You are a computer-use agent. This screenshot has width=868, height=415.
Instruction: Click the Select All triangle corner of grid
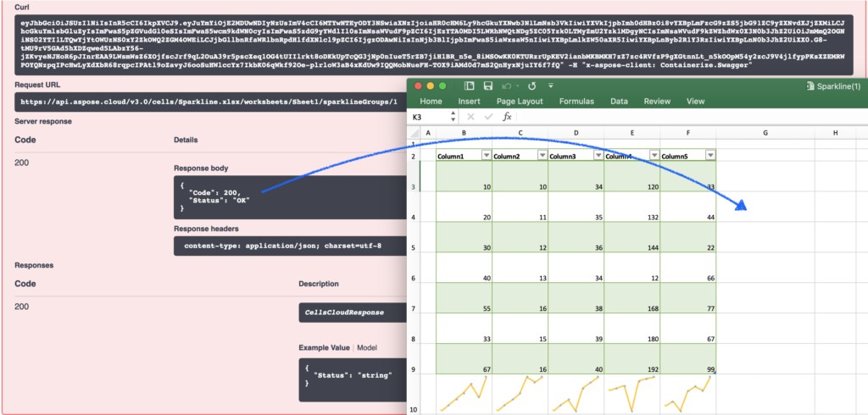click(x=415, y=133)
